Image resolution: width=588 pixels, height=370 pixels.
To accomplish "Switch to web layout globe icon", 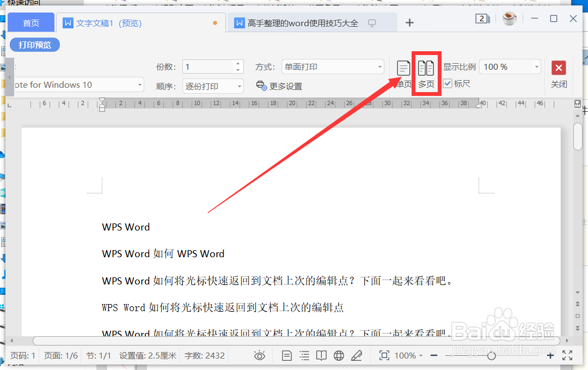I will 339,355.
